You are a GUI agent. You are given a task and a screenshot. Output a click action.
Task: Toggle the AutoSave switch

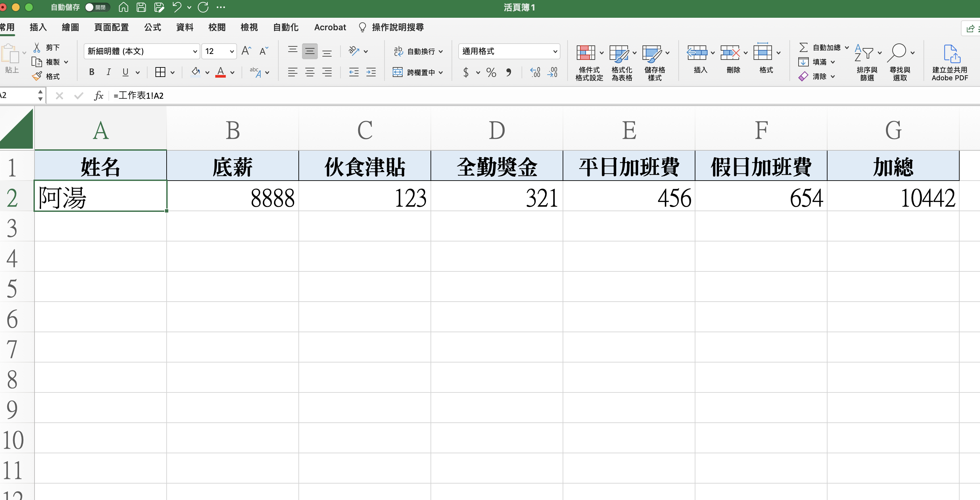97,7
